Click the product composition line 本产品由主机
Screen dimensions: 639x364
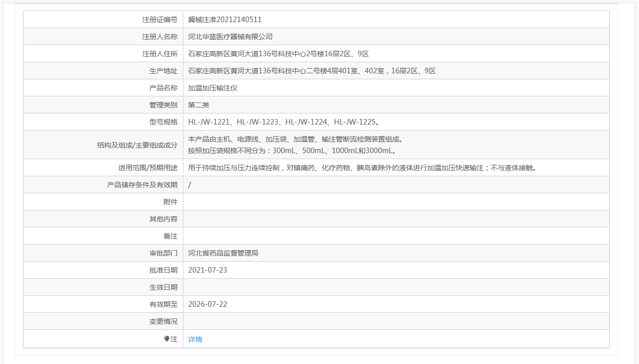(x=295, y=139)
